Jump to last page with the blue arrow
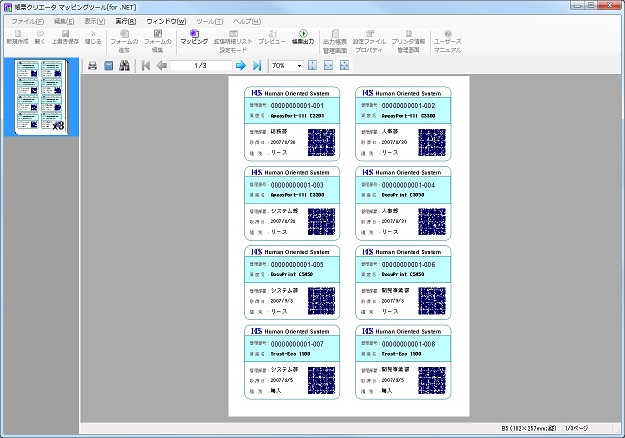The width and height of the screenshot is (625, 438). pyautogui.click(x=257, y=66)
